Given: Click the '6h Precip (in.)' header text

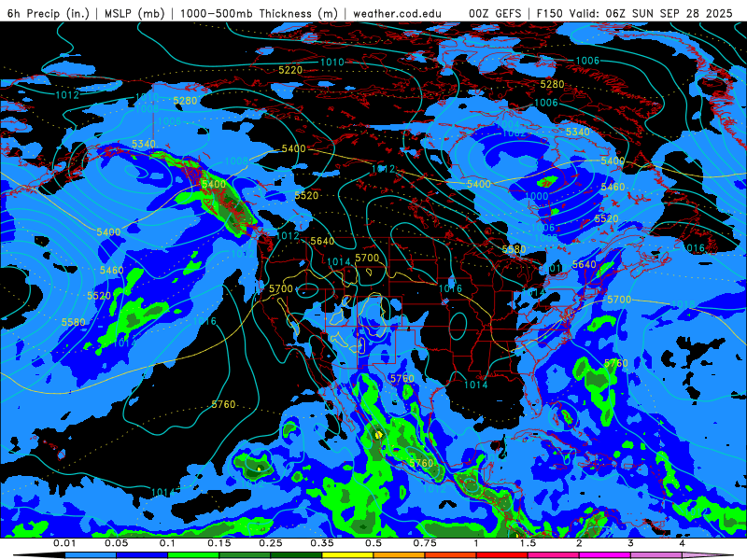Looking at the screenshot, I should coord(49,13).
